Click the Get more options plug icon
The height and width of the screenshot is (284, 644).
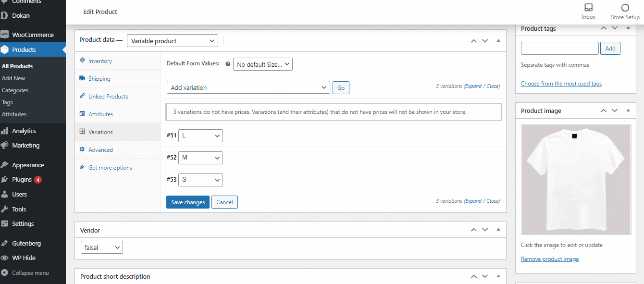pyautogui.click(x=82, y=167)
